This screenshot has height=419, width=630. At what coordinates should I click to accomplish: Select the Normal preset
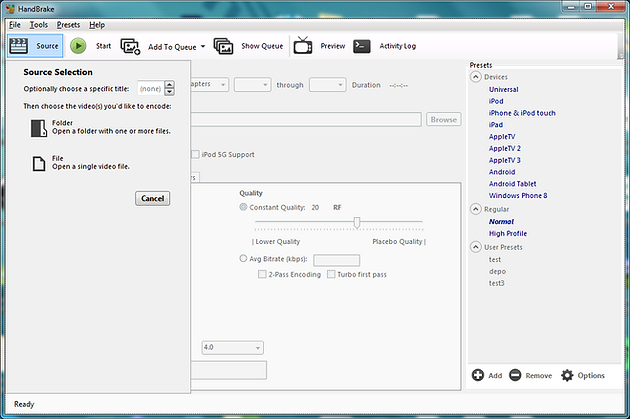tap(501, 221)
